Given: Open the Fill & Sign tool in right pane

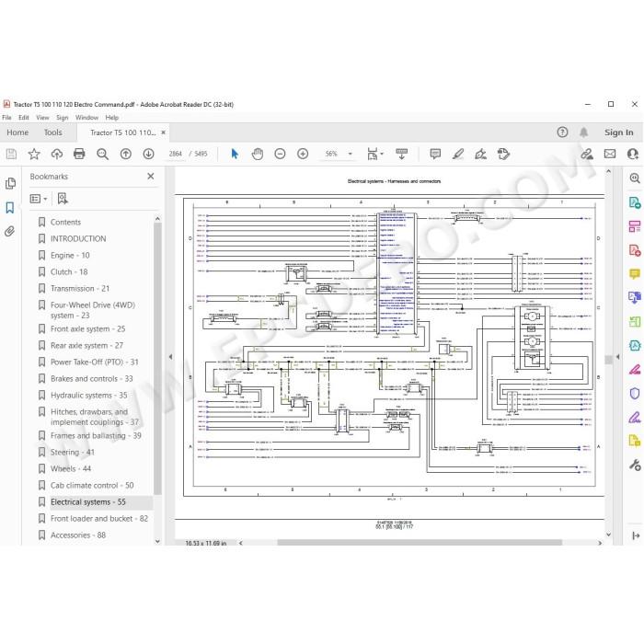Looking at the screenshot, I should [x=635, y=418].
